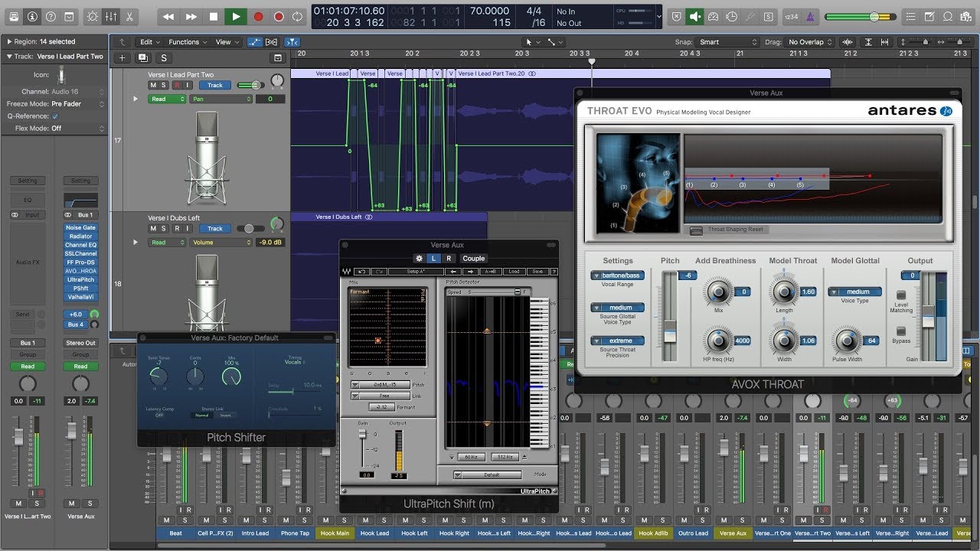Open the Mixer from the control bar
Screen dimensions: 980x551
pos(111,16)
